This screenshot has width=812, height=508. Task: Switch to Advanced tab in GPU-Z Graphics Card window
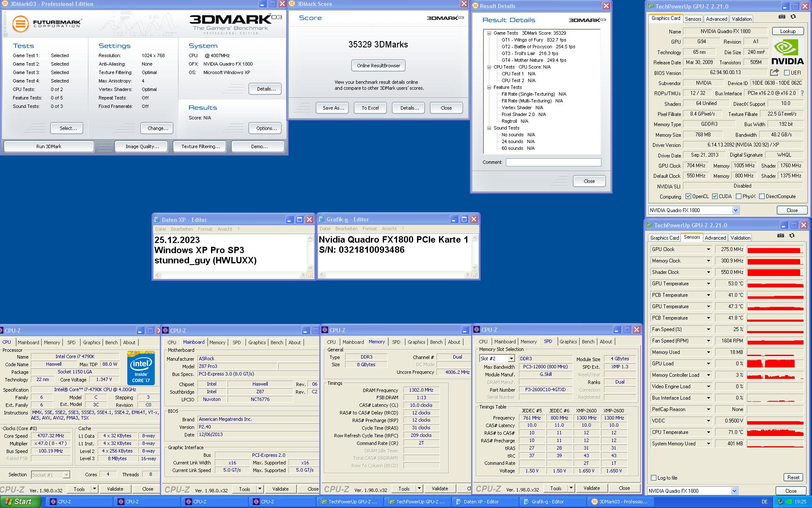[716, 19]
